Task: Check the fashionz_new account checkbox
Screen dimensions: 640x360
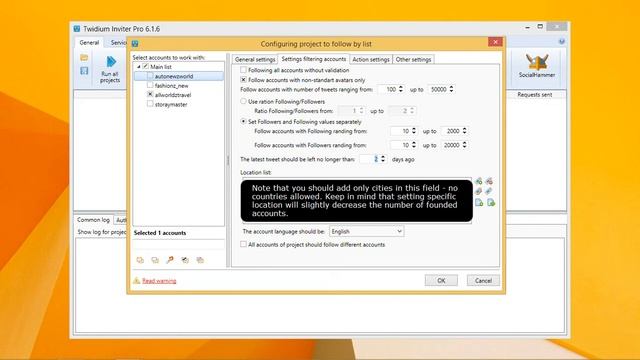Action: coord(150,85)
